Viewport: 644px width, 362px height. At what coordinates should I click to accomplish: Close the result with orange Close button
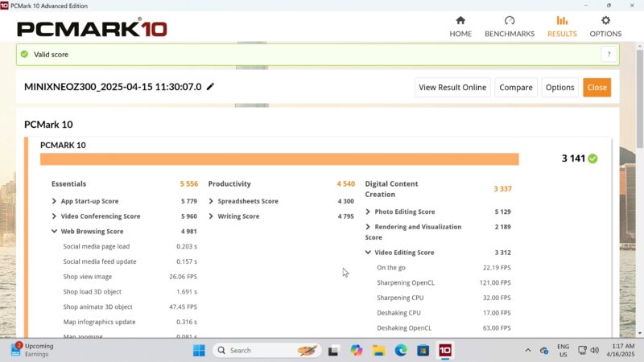pyautogui.click(x=597, y=88)
